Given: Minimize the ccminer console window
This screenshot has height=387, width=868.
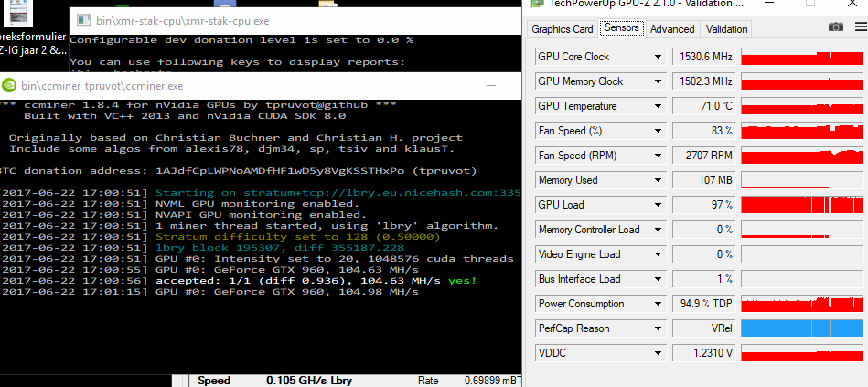Looking at the screenshot, I should tap(490, 86).
